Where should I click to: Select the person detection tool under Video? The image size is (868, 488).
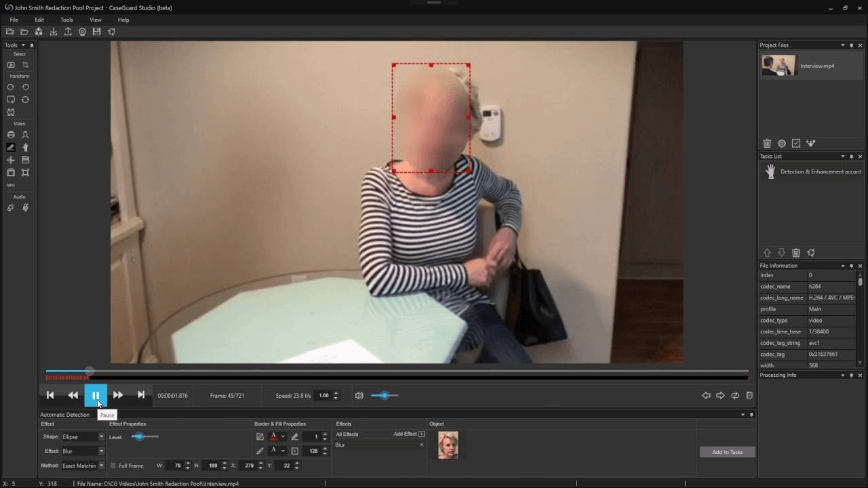pos(25,135)
